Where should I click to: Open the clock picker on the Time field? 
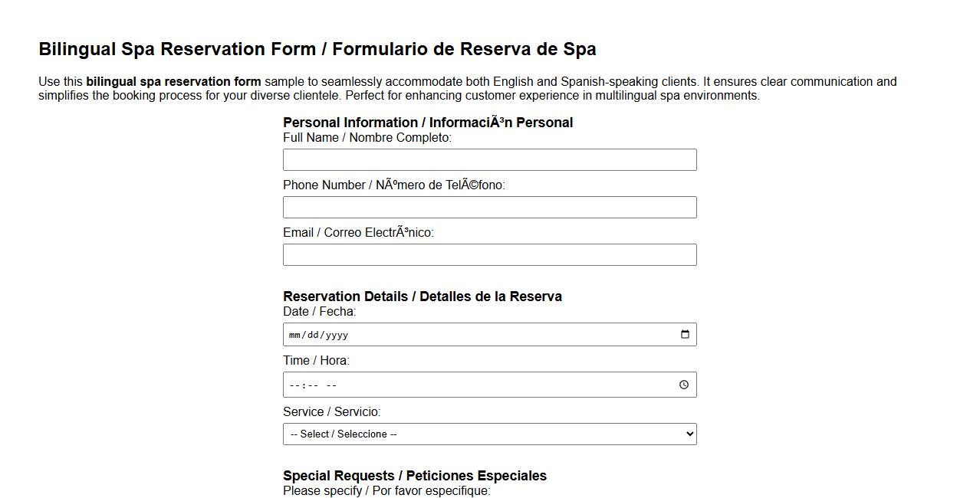coord(685,385)
